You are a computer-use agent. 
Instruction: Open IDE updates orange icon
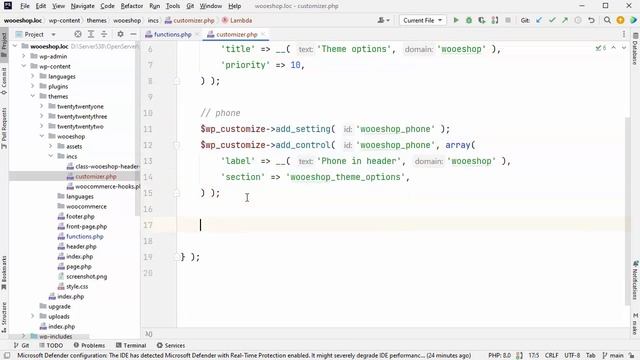coord(620,20)
